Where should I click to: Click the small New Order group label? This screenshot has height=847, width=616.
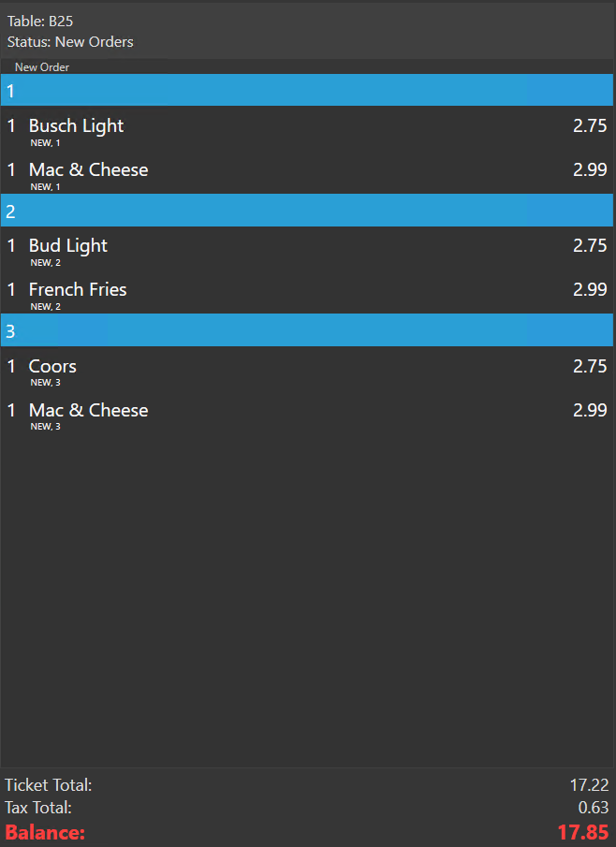point(42,67)
